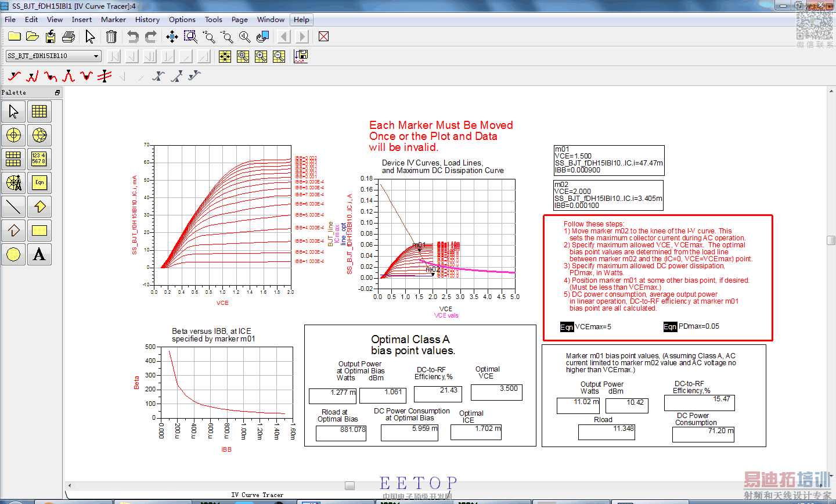Open the Tools menu

[213, 19]
